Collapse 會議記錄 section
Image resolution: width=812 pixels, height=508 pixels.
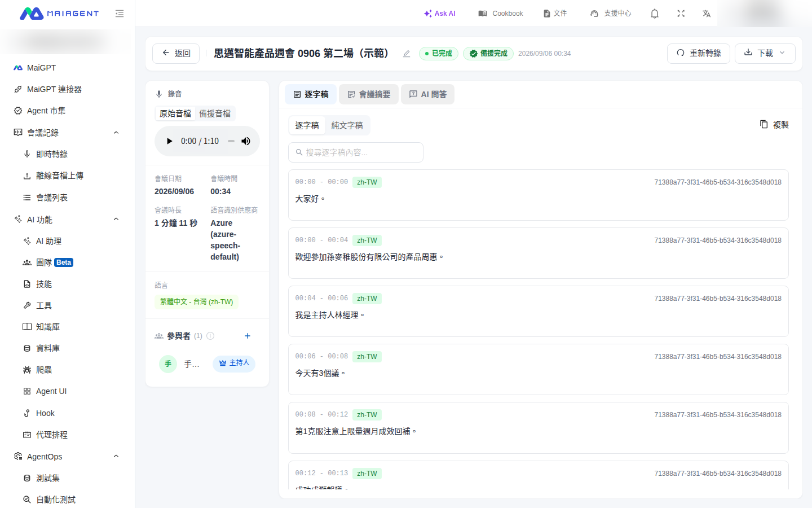tap(116, 133)
